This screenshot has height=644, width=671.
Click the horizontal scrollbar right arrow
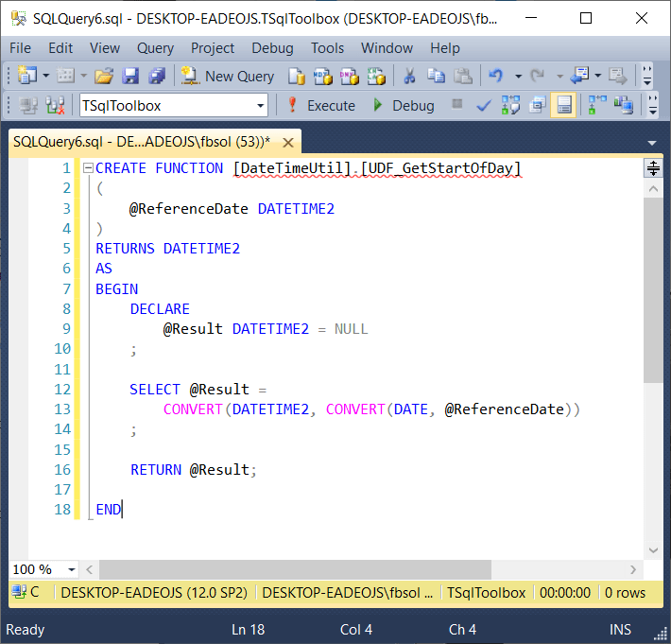coord(633,569)
